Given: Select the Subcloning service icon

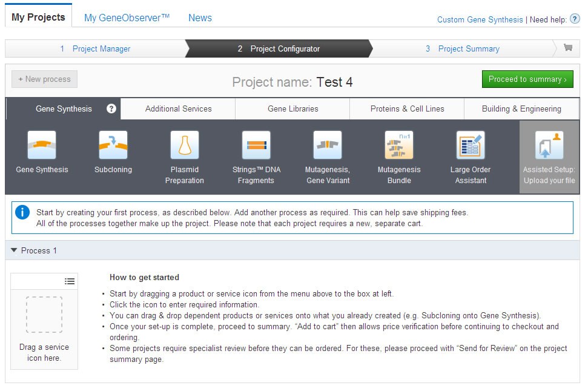Looking at the screenshot, I should pos(113,145).
